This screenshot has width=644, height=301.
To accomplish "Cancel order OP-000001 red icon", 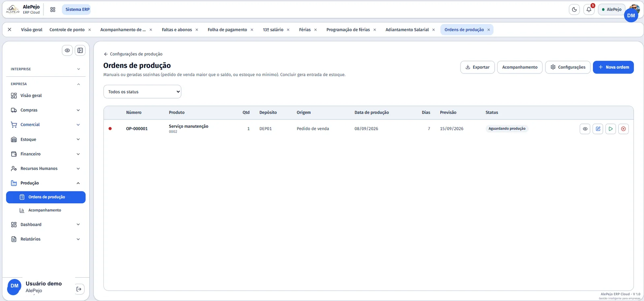I will 623,129.
